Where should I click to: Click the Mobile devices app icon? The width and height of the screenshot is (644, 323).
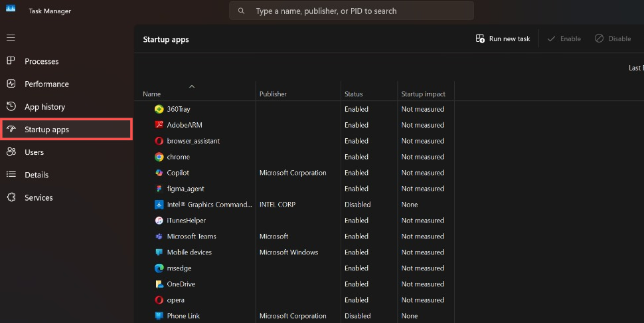click(159, 253)
